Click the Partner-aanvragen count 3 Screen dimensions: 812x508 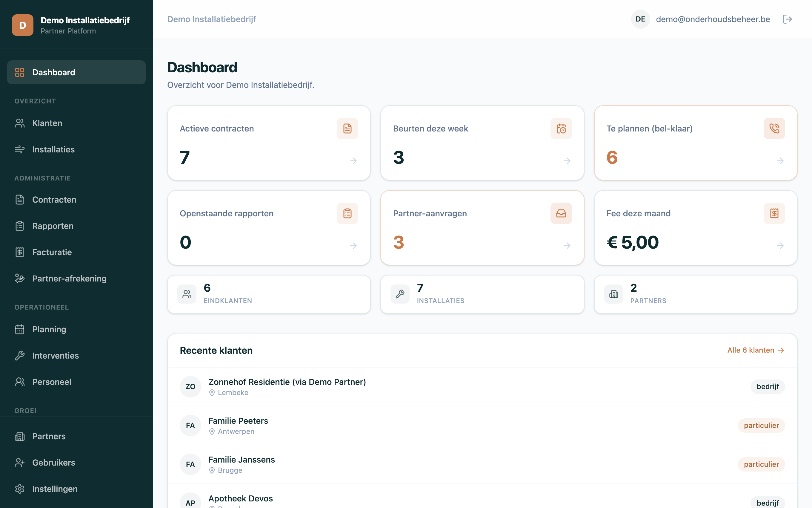[x=398, y=243]
